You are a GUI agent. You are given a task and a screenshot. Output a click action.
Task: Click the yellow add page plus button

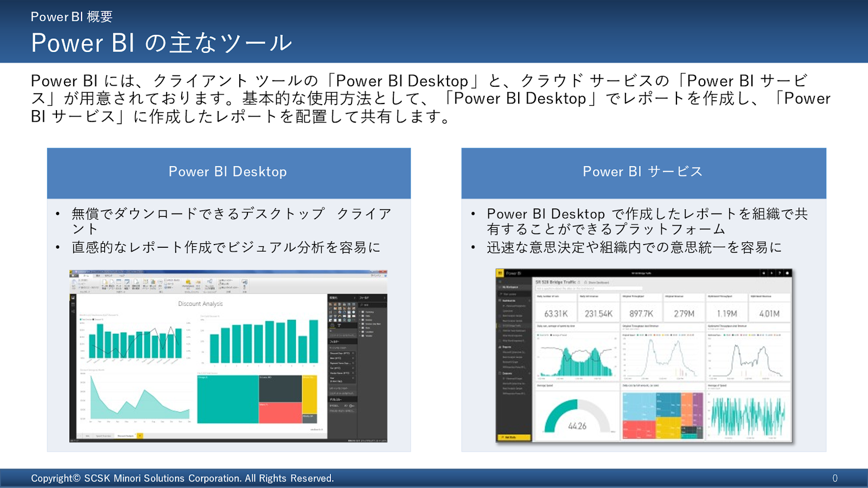139,436
